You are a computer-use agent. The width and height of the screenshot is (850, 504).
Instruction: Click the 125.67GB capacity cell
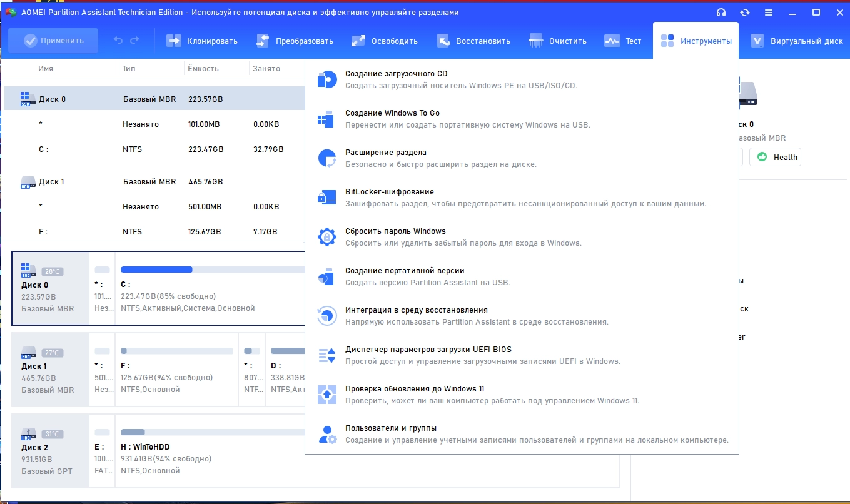coord(205,232)
